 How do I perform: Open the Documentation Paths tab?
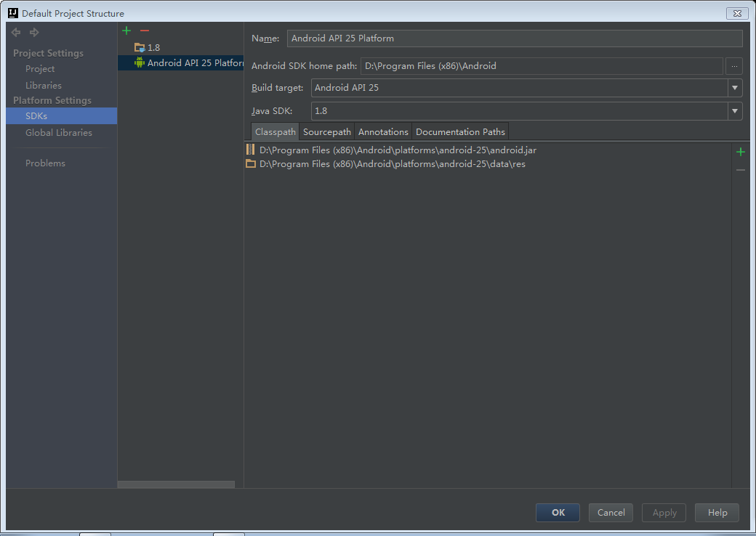(460, 132)
